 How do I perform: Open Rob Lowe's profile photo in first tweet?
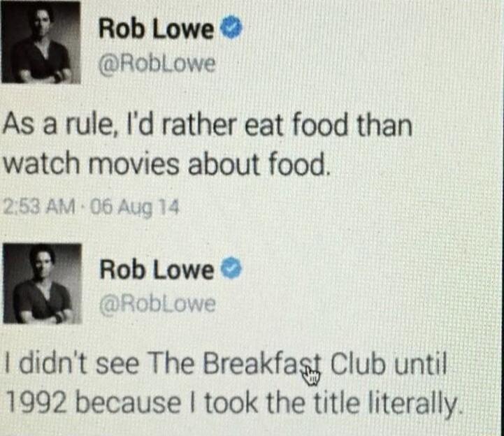click(x=41, y=42)
